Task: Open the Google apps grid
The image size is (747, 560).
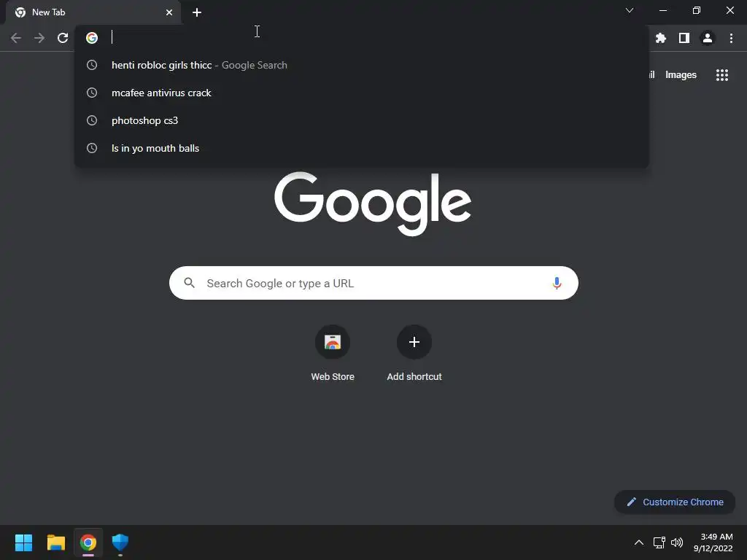Action: tap(721, 75)
